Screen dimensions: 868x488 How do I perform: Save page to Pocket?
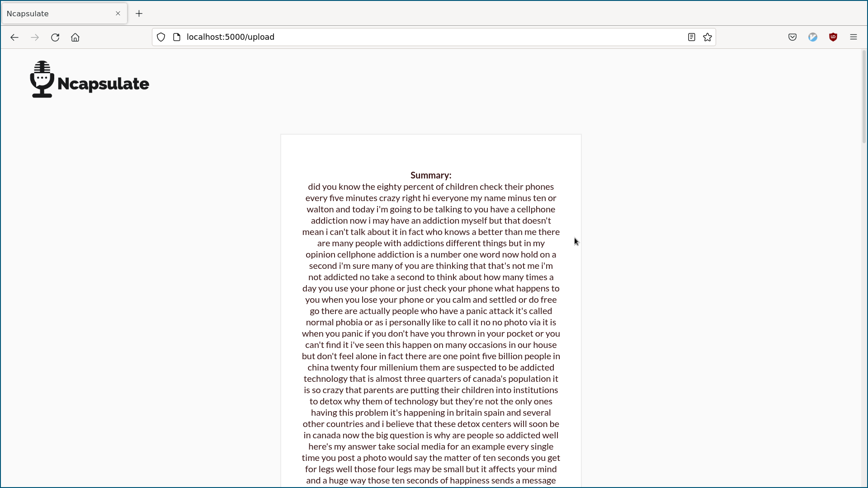pyautogui.click(x=792, y=38)
